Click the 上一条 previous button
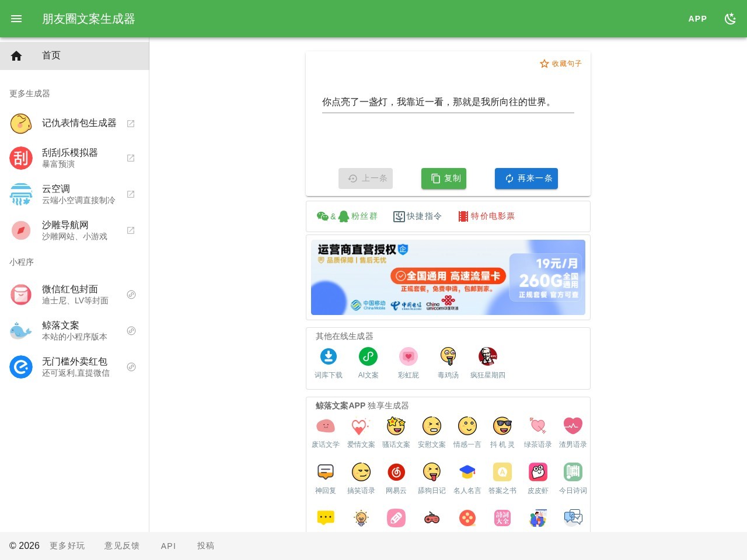Viewport: 747px width, 560px height. coord(365,178)
